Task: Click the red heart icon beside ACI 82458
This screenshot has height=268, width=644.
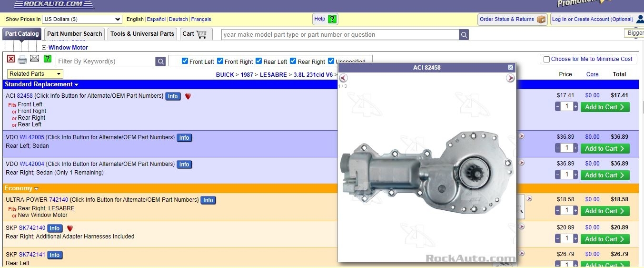Action: pos(188,96)
